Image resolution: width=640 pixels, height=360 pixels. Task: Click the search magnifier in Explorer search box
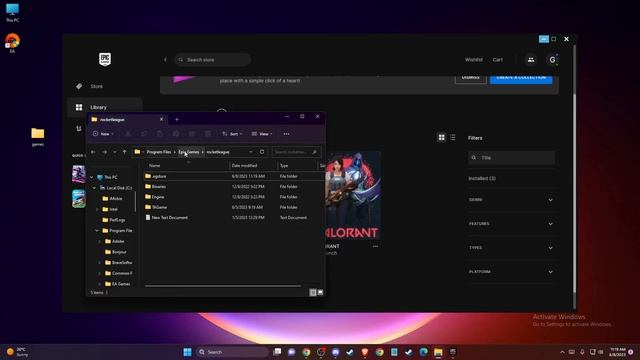(x=314, y=152)
